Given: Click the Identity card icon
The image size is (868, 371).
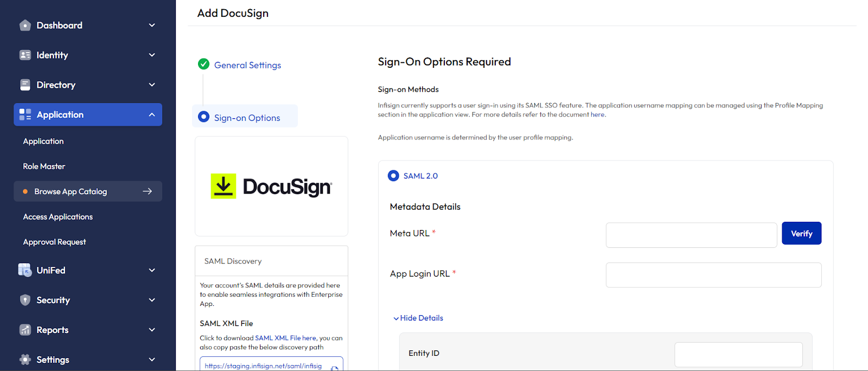Looking at the screenshot, I should tap(25, 55).
